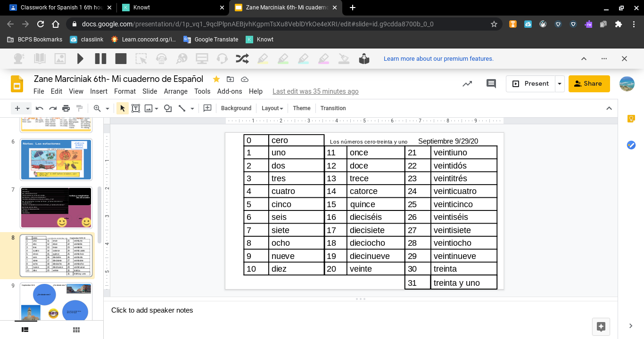Collapse the Read&Write toolbar with up chevron
The width and height of the screenshot is (644, 339).
[584, 59]
